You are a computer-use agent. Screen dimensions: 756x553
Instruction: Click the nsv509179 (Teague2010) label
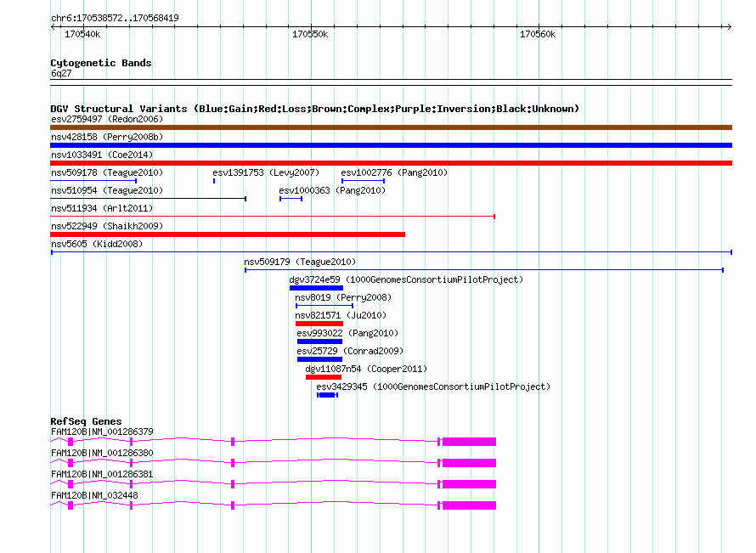point(300,262)
